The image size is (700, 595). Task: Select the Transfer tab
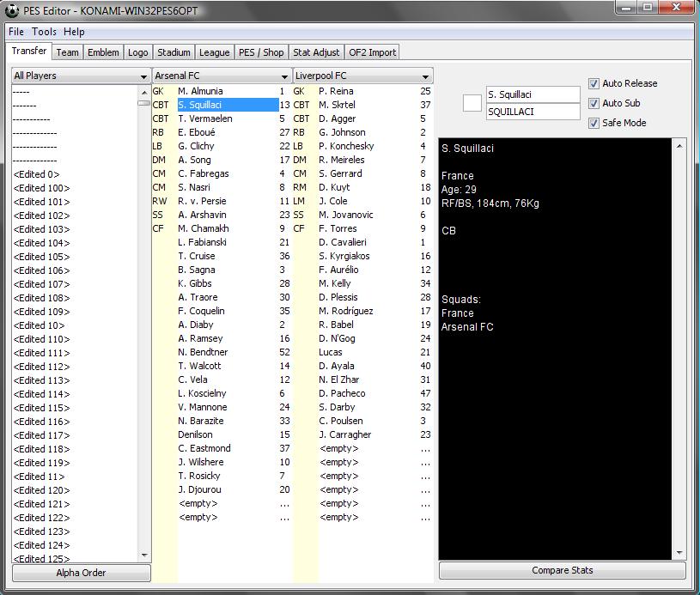click(x=29, y=51)
